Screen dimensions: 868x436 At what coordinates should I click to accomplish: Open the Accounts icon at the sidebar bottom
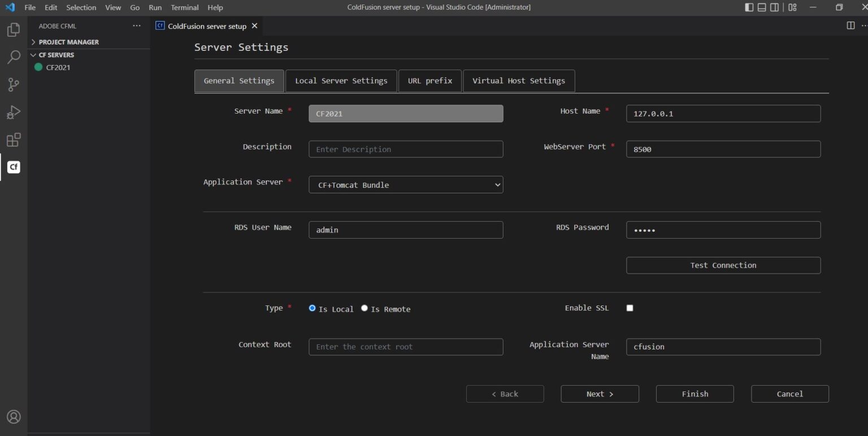pos(13,417)
